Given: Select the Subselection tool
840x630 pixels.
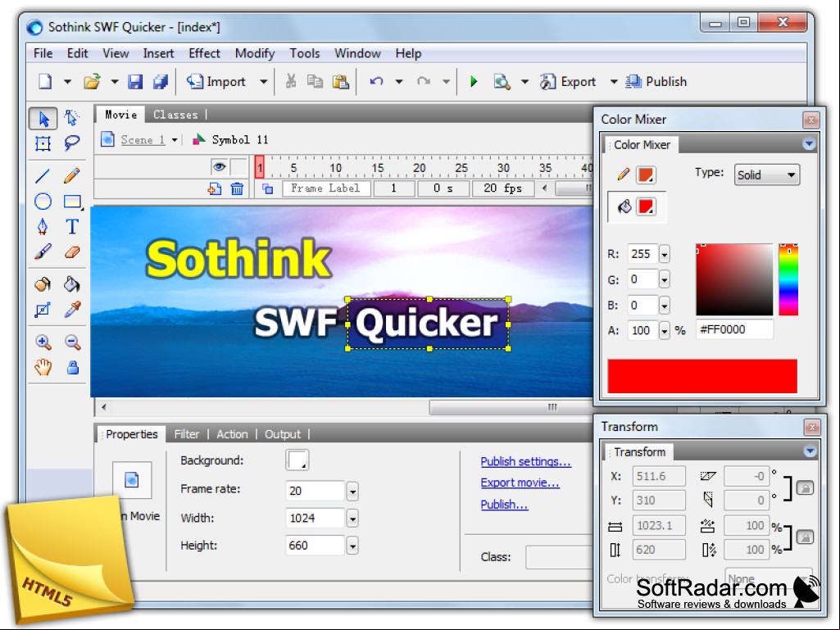Looking at the screenshot, I should pos(72,118).
